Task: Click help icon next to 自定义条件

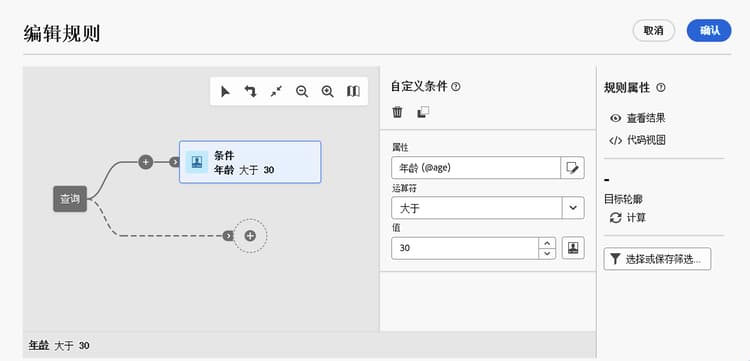Action: pos(456,87)
